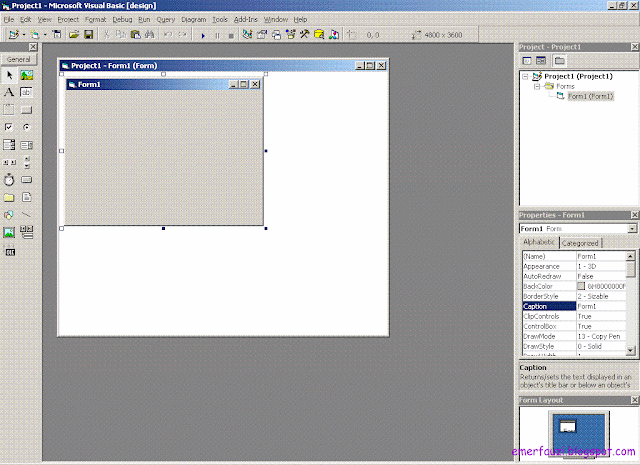The image size is (640, 465).
Task: Open the Menu Editor from the toolbar
Action: tap(57, 35)
